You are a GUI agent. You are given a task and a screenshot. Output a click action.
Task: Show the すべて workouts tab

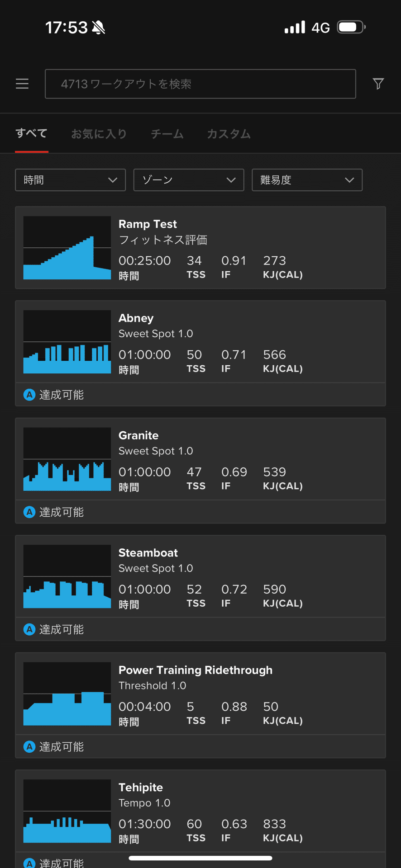point(31,133)
